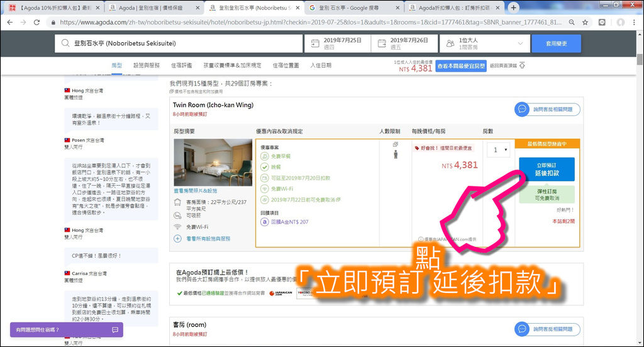This screenshot has height=347, width=644.
Task: Click the chat bubble icon for 客房 (room)
Action: click(x=522, y=329)
